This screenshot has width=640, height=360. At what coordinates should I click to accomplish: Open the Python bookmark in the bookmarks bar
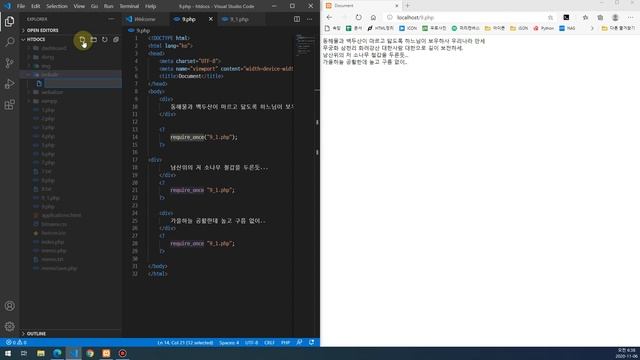(x=543, y=28)
